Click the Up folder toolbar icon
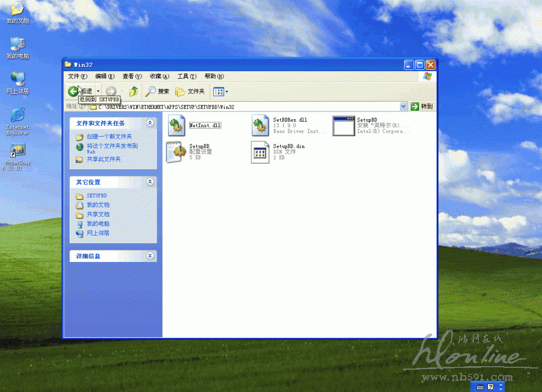 point(134,92)
